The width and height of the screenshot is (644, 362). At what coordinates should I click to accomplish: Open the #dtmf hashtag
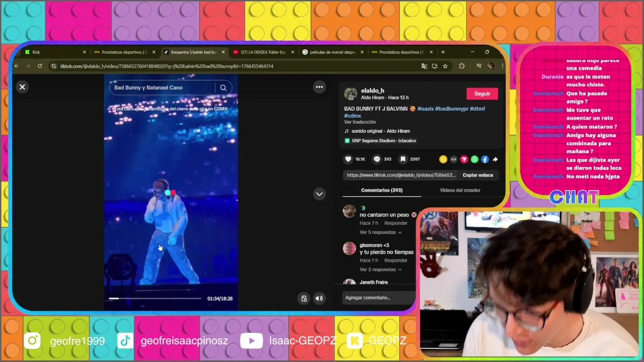click(477, 109)
